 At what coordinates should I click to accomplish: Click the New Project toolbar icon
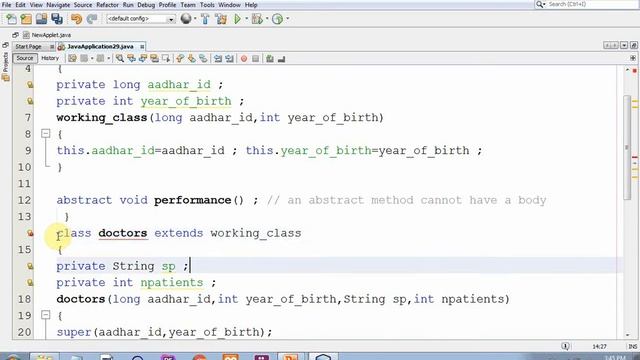(26, 19)
